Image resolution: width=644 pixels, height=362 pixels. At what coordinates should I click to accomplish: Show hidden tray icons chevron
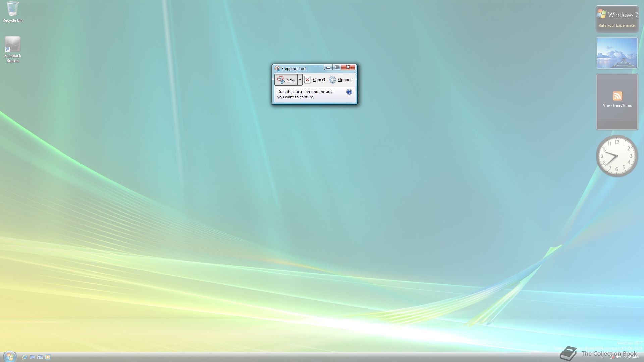602,358
